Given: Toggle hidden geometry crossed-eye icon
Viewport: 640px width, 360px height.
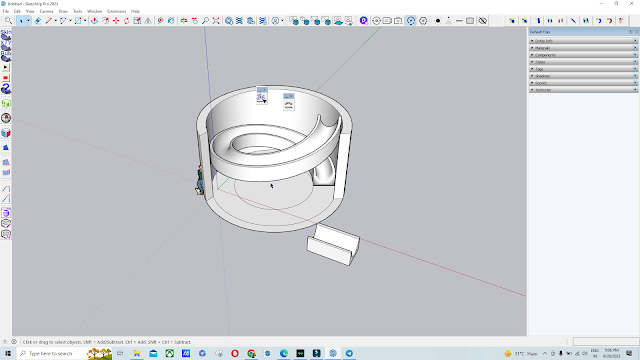Looking at the screenshot, I should click(482, 20).
